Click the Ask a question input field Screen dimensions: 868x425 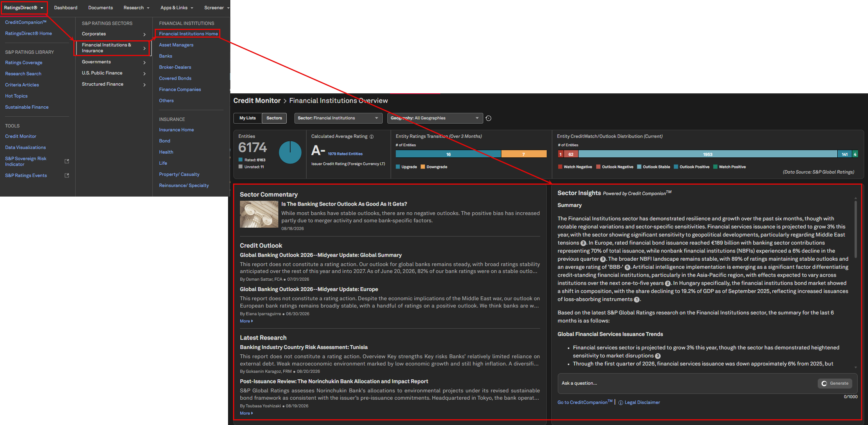(687, 384)
